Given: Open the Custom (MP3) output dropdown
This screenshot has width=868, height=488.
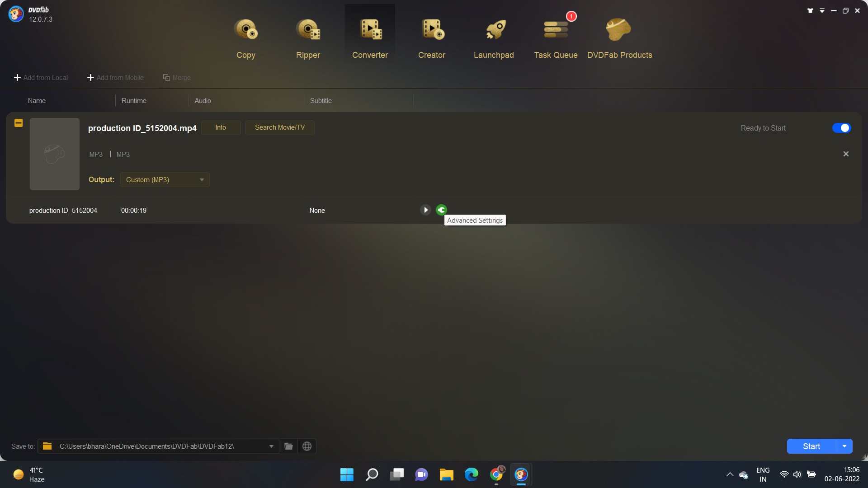Looking at the screenshot, I should 164,179.
